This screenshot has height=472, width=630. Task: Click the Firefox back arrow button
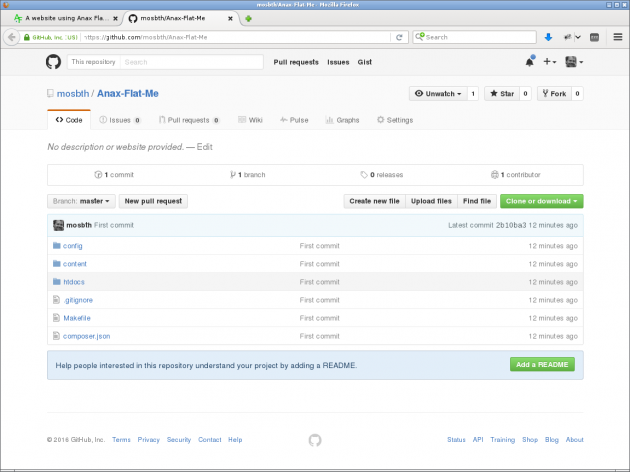point(12,37)
